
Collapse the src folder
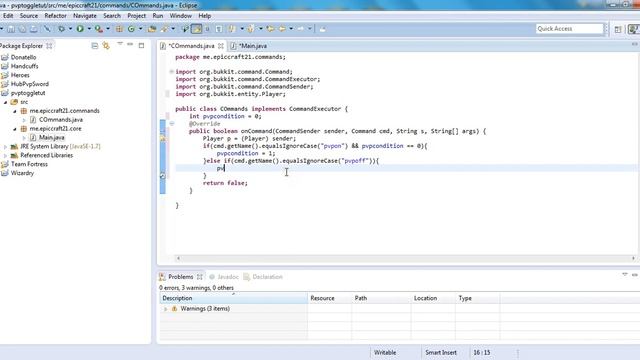click(x=6, y=102)
